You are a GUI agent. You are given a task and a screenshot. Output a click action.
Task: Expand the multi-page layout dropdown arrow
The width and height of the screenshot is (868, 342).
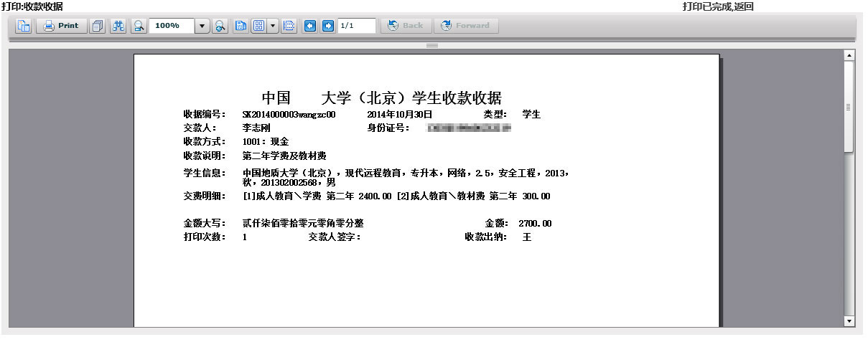(273, 26)
